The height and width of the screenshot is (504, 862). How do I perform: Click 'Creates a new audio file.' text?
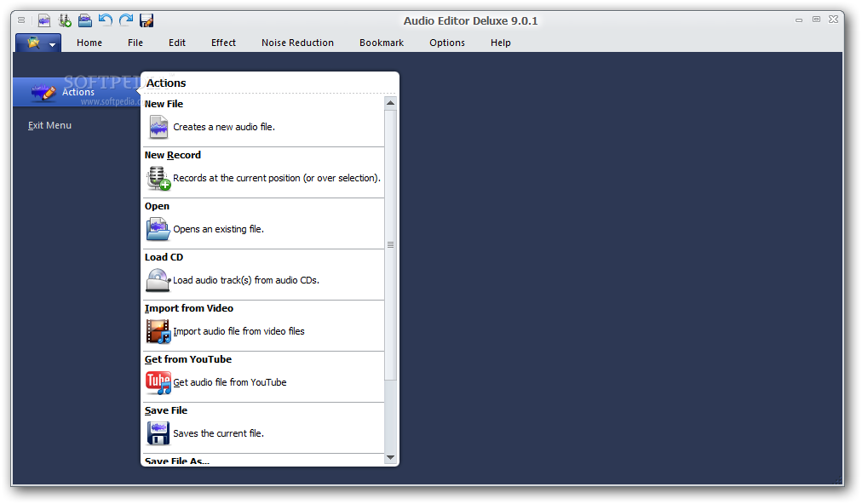click(224, 127)
